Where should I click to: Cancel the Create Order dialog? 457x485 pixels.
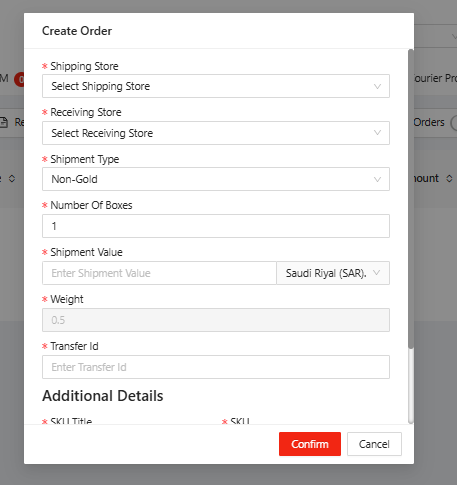click(x=374, y=444)
